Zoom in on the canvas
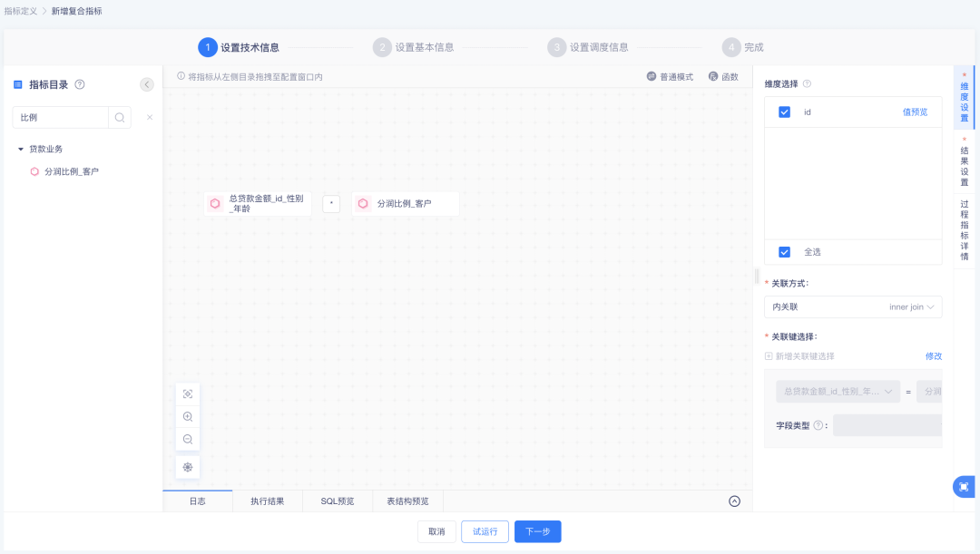This screenshot has height=554, width=980. 188,417
